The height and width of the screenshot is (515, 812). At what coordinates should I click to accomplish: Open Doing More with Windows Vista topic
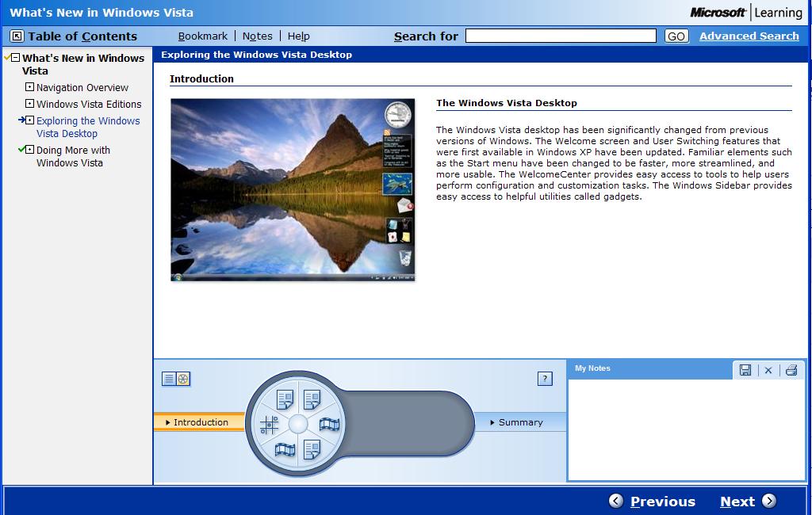[x=73, y=156]
